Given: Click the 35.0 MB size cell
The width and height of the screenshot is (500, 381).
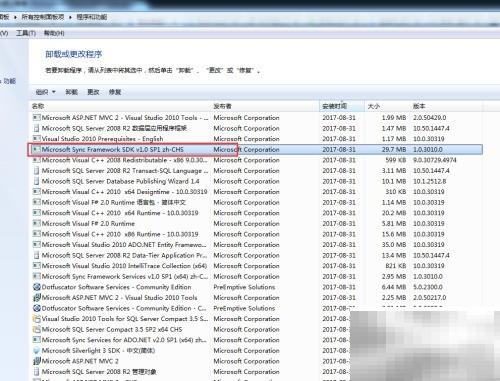Looking at the screenshot, I should [x=394, y=245].
